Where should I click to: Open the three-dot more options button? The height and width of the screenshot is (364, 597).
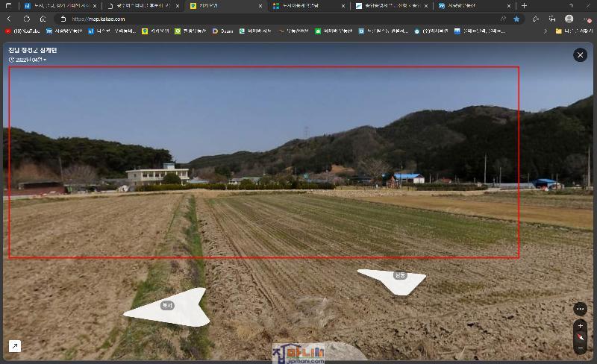580,309
